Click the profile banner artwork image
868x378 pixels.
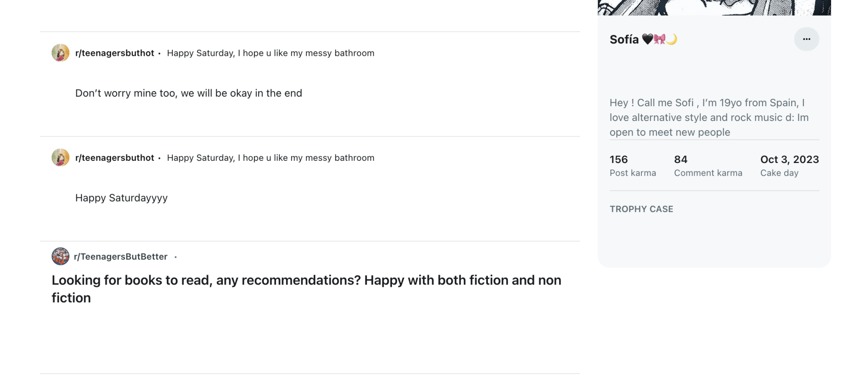714,7
